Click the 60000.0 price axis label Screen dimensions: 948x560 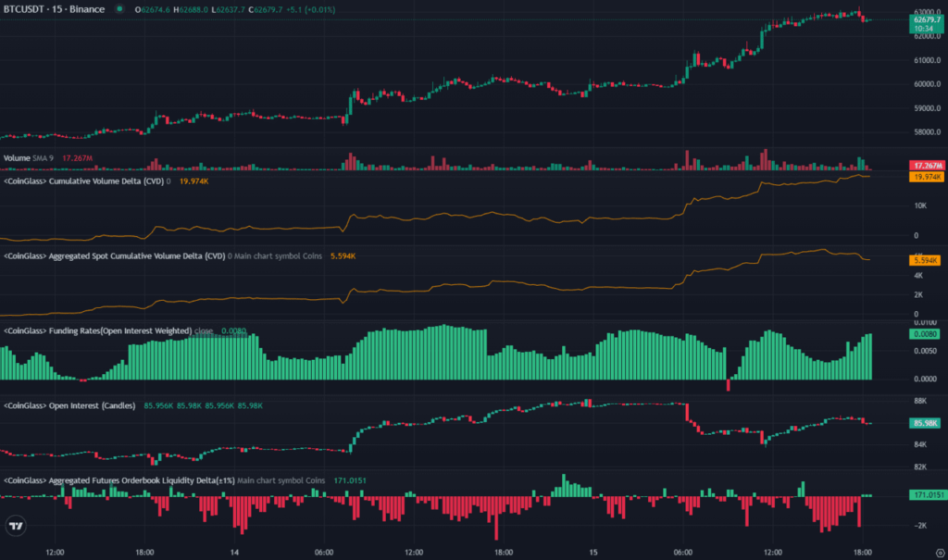[927, 84]
